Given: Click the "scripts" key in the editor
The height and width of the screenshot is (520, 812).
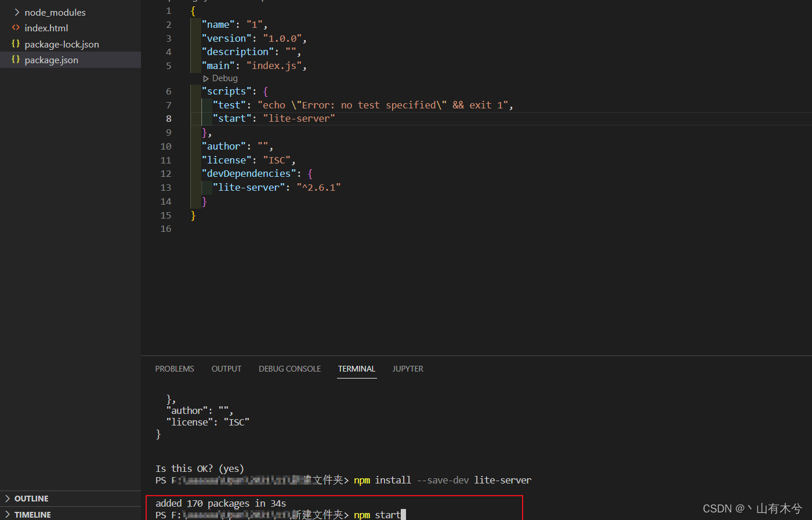Looking at the screenshot, I should click(227, 92).
